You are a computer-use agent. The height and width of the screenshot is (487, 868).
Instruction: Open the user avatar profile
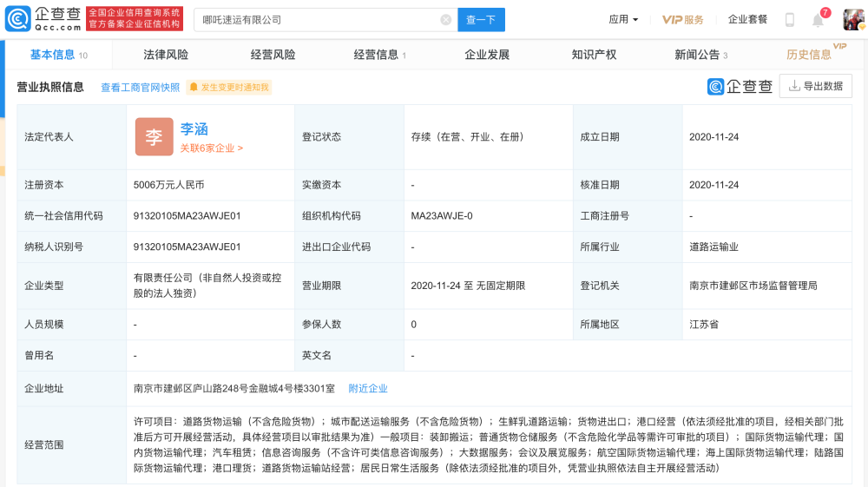[853, 19]
